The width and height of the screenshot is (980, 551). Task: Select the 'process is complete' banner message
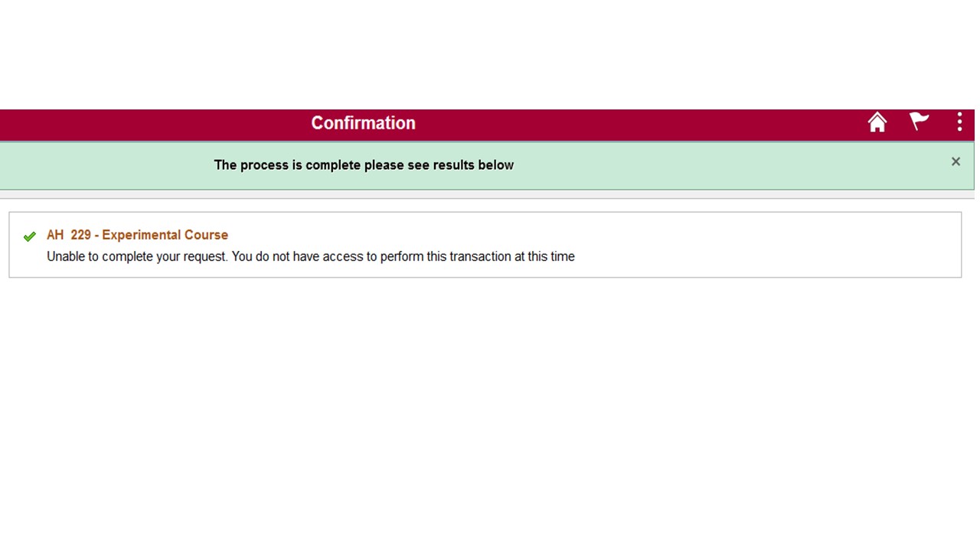tap(364, 165)
